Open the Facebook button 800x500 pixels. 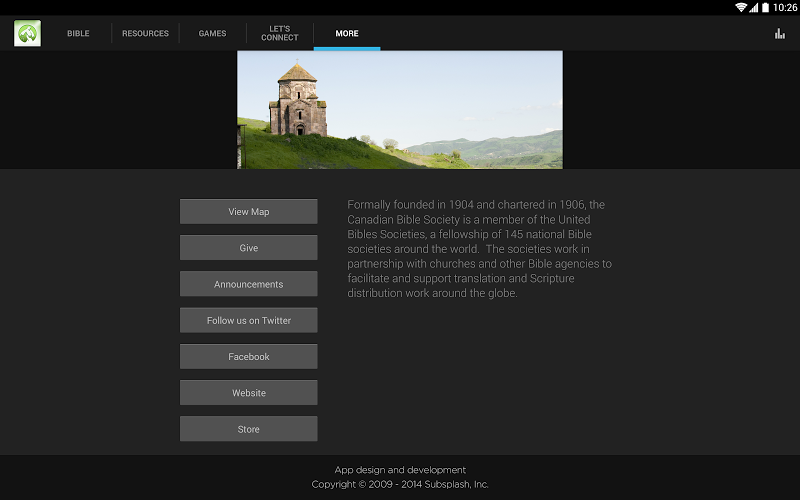[x=248, y=356]
